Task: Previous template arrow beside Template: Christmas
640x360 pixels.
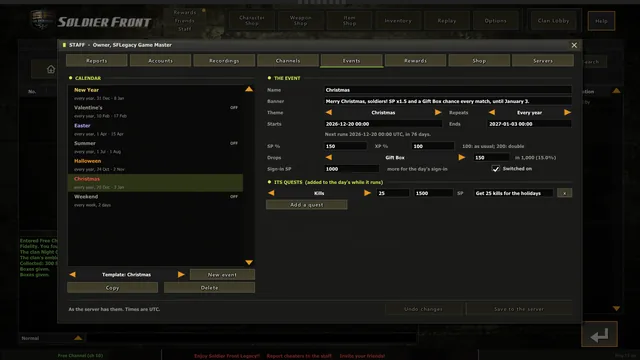Action: [x=72, y=274]
